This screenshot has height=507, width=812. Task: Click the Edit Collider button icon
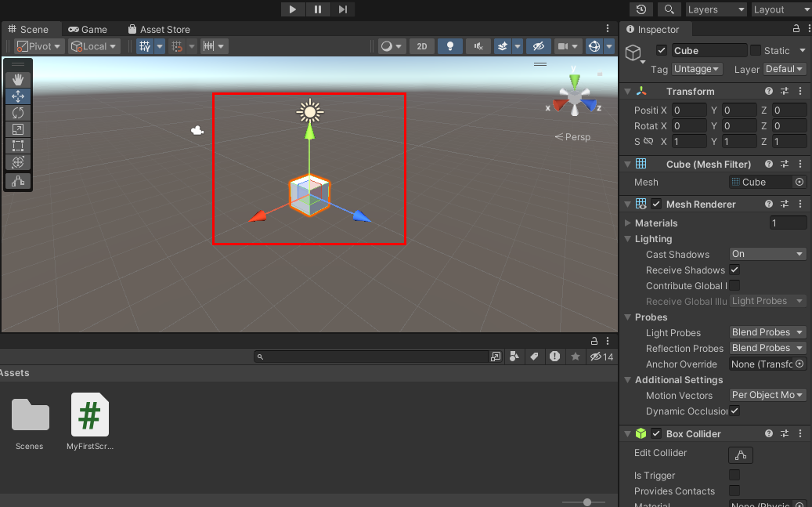pyautogui.click(x=740, y=455)
